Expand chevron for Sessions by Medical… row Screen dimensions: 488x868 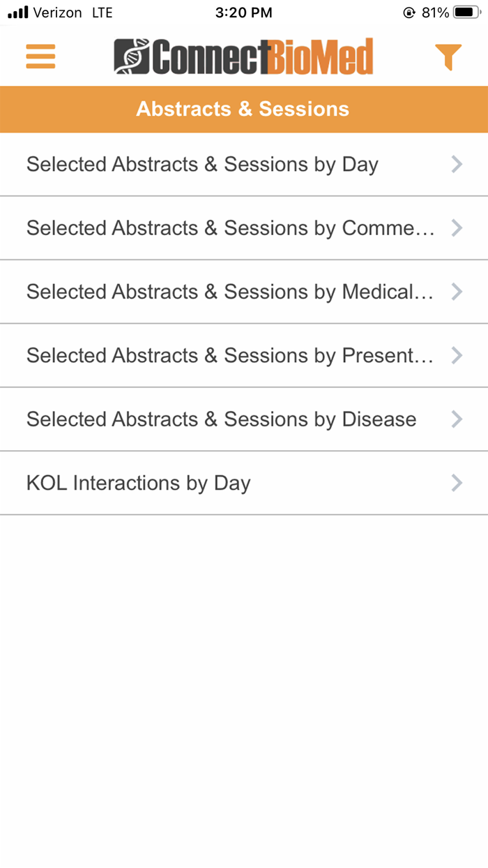tap(457, 292)
